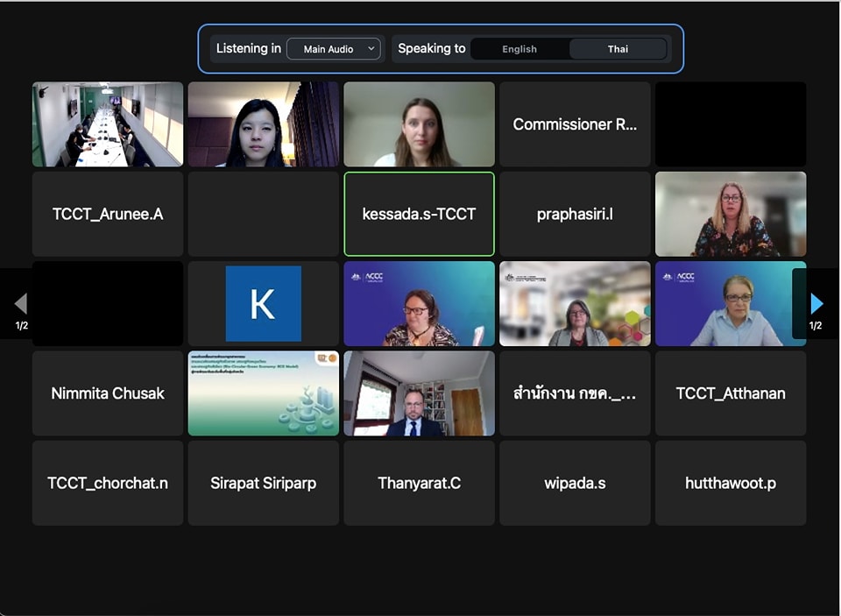Select the man in suit video tile

point(419,393)
